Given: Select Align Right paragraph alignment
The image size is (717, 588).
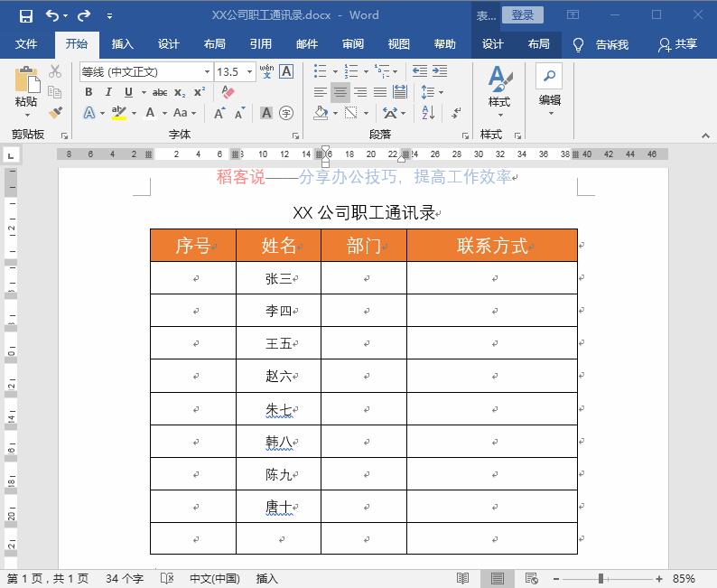Looking at the screenshot, I should 360,92.
